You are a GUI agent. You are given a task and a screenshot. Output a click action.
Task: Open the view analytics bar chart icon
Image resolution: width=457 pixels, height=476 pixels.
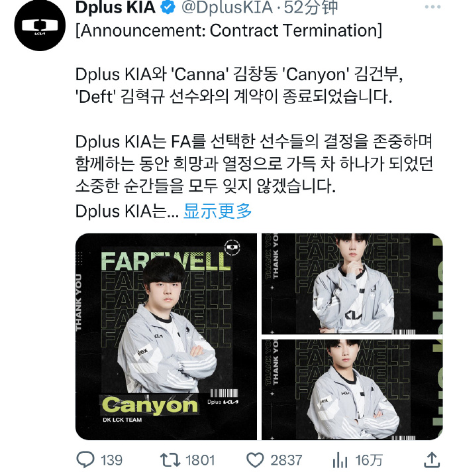point(340,461)
